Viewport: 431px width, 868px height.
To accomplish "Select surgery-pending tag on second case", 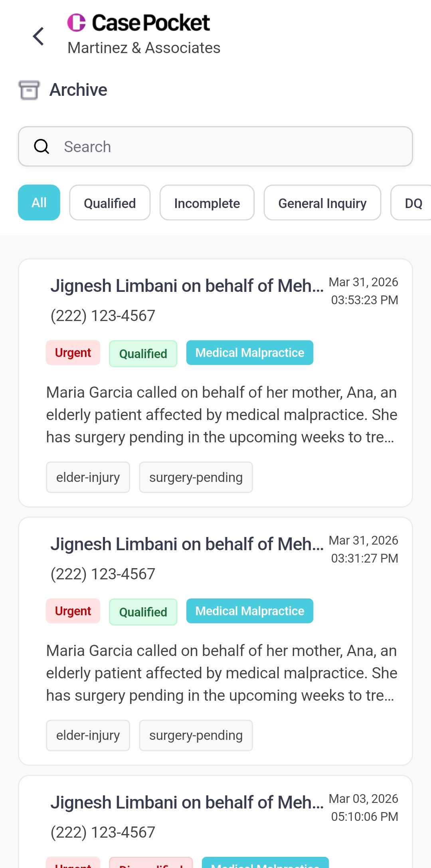I will [x=196, y=735].
